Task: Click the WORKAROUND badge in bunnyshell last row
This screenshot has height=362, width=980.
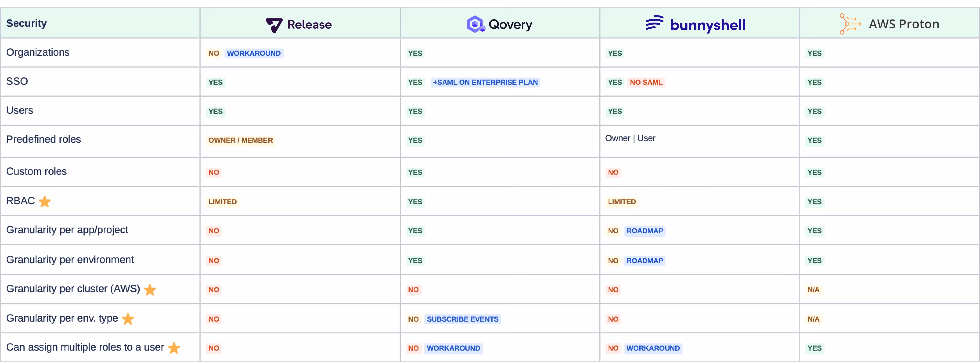Action: click(653, 348)
